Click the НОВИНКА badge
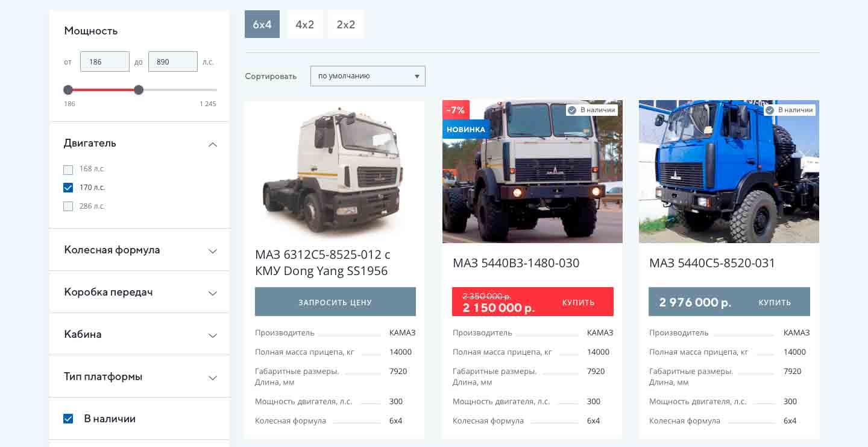The width and height of the screenshot is (868, 447). click(x=466, y=129)
